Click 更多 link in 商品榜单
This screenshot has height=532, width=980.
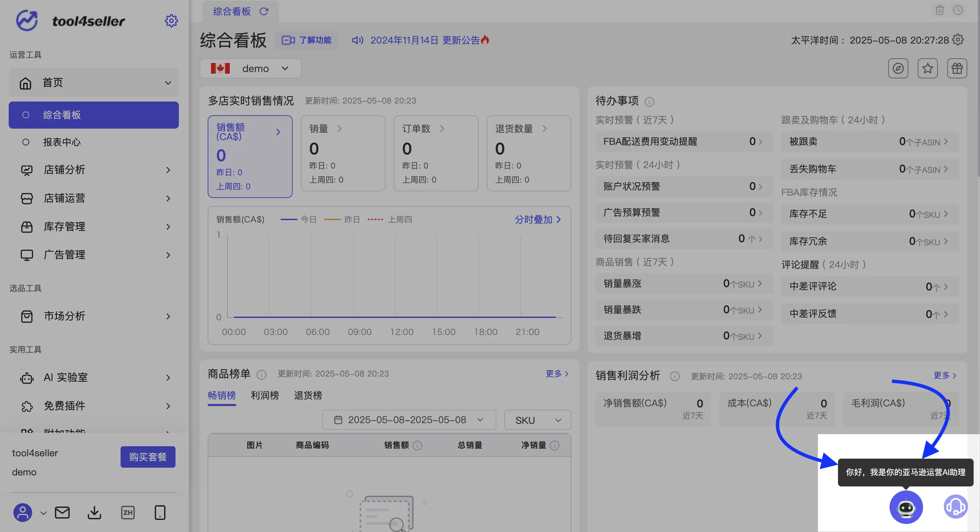coord(557,374)
